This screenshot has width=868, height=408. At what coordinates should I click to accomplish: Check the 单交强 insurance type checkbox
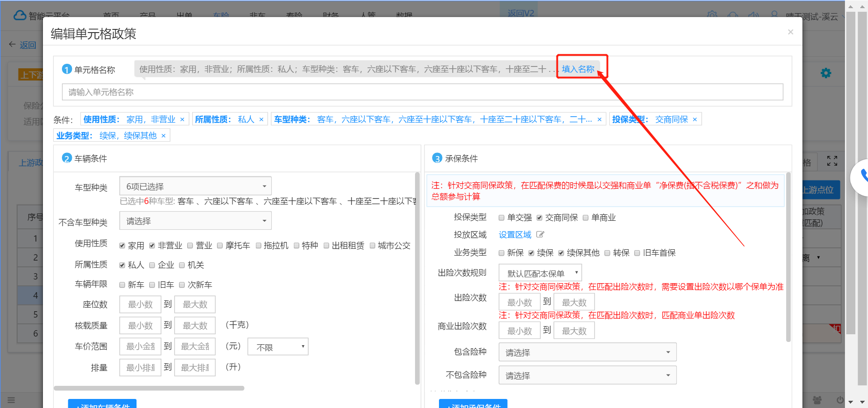pos(501,218)
